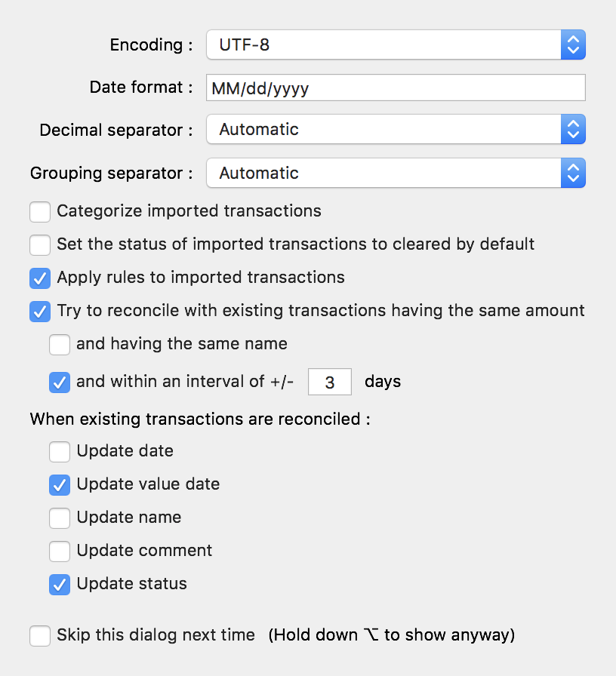
Task: Enable Categorize imported transactions checkbox
Action: [x=40, y=212]
